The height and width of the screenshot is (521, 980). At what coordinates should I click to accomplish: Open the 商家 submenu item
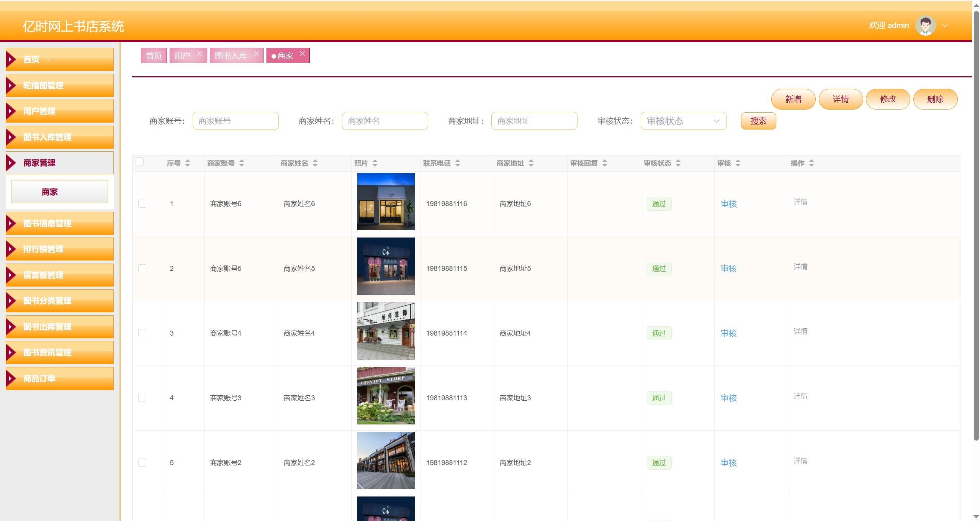point(60,192)
